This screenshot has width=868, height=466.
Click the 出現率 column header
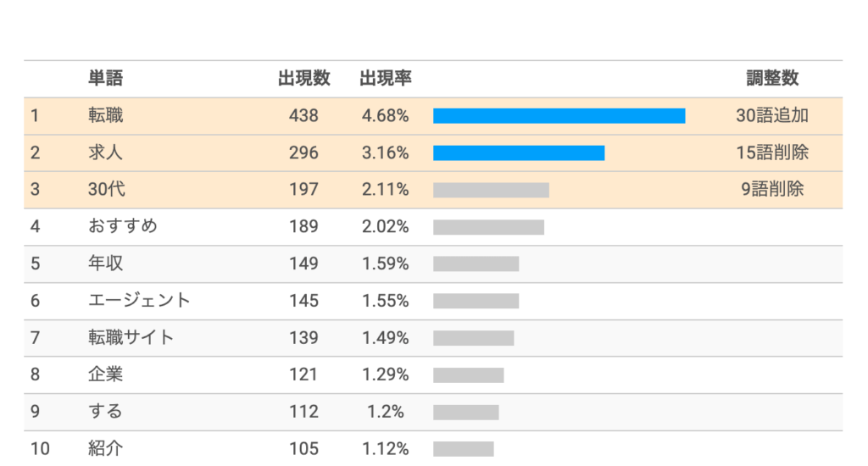click(x=385, y=79)
